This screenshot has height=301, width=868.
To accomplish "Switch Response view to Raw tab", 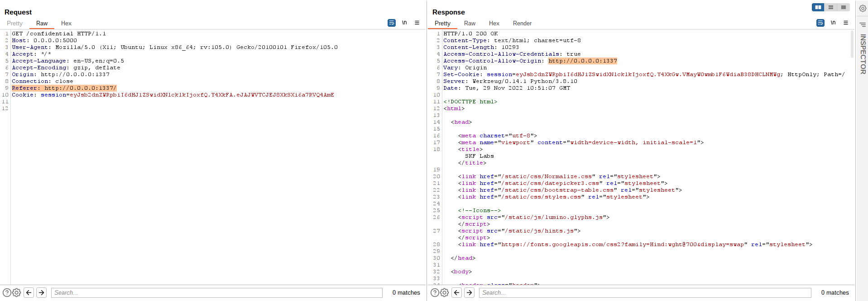I will tap(470, 23).
